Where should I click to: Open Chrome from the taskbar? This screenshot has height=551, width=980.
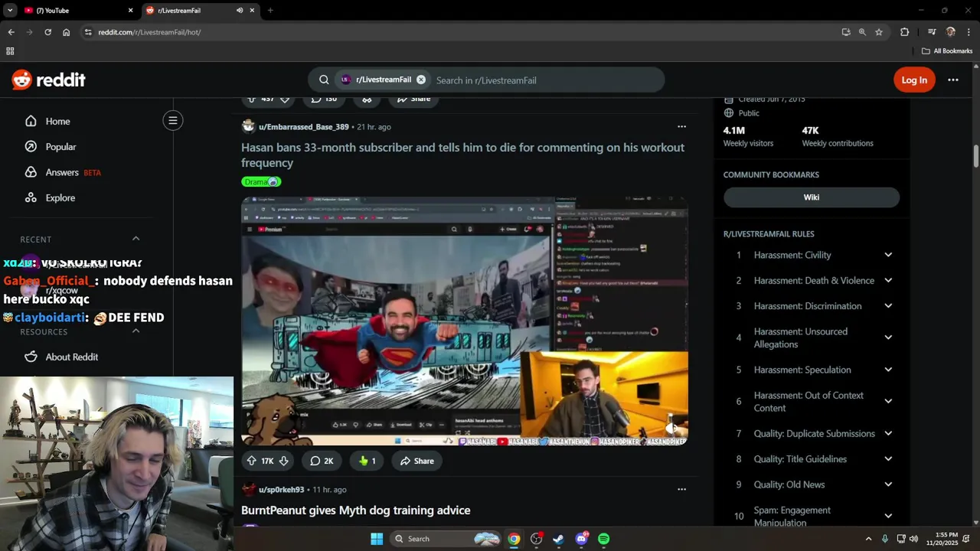pyautogui.click(x=514, y=539)
